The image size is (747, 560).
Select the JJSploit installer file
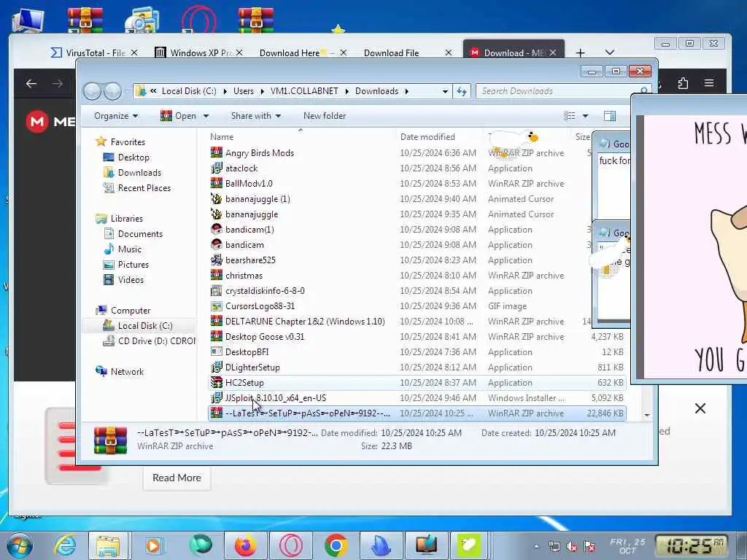(275, 397)
